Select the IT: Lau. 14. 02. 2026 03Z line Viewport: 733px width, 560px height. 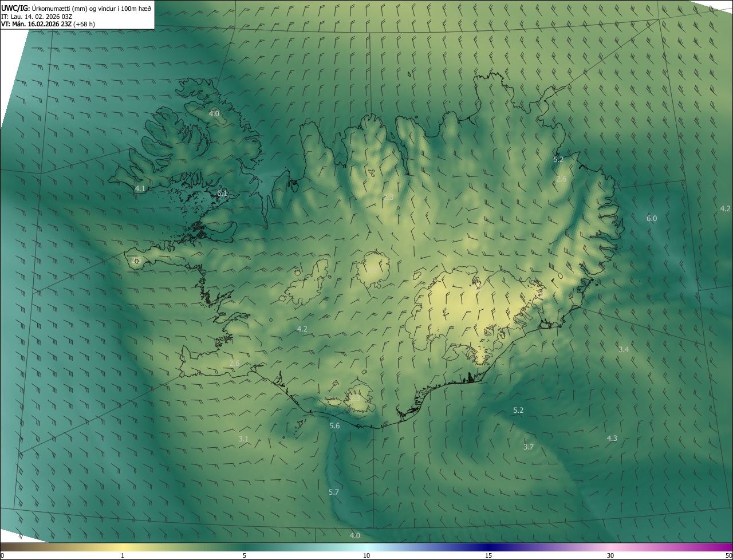pos(37,16)
